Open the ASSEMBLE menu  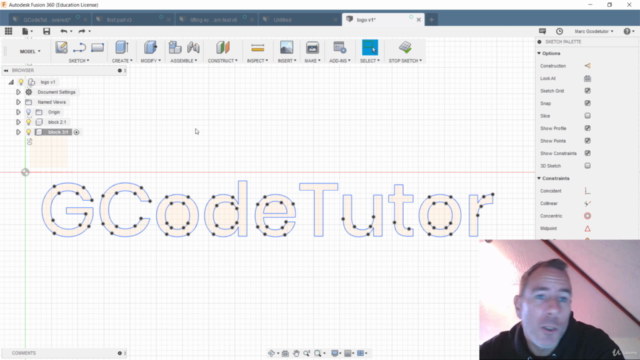tap(184, 61)
